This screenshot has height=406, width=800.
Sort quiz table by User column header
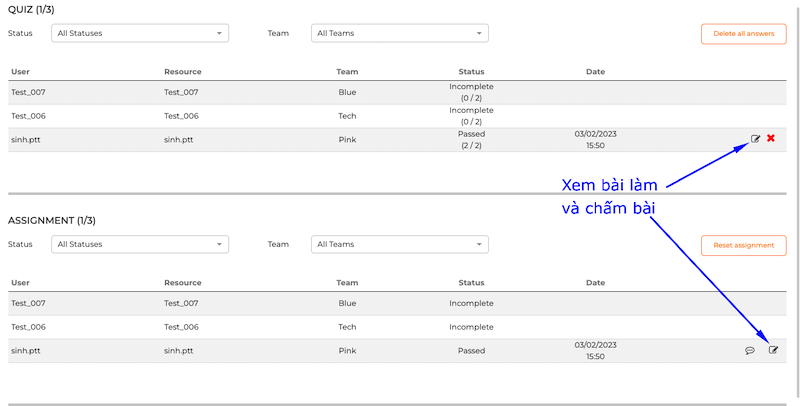(20, 72)
